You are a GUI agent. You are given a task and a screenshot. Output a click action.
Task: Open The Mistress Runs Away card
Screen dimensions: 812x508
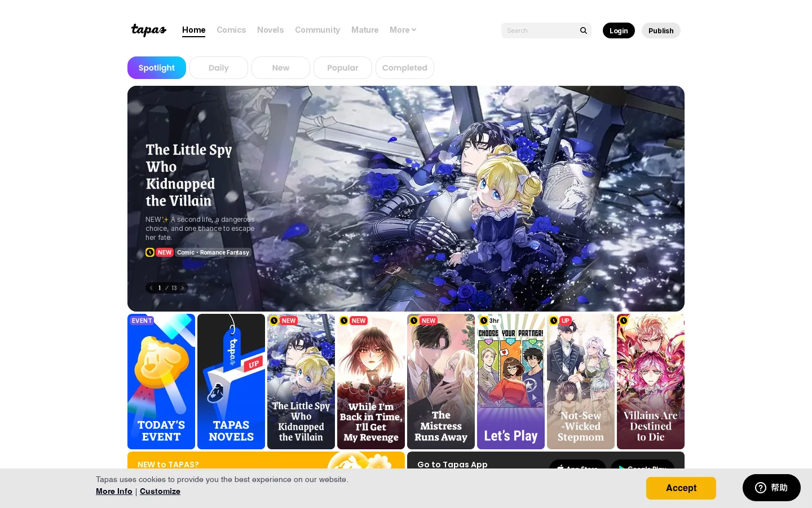click(441, 382)
